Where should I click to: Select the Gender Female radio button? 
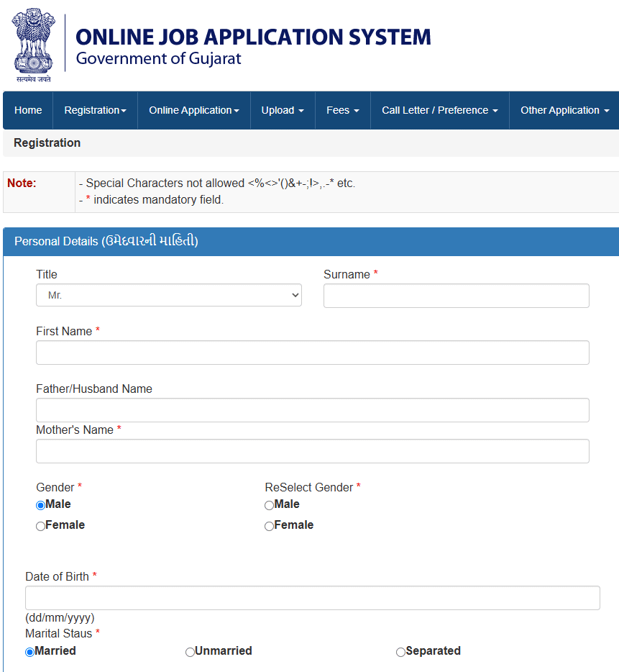pyautogui.click(x=41, y=526)
